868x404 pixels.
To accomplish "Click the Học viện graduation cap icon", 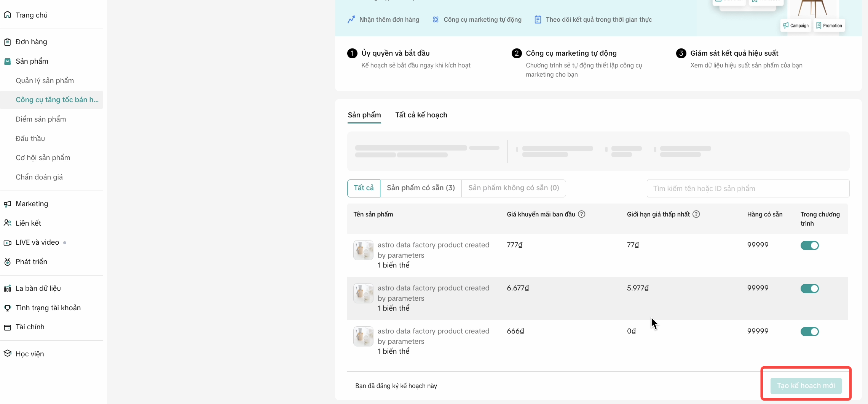I will pos(7,354).
